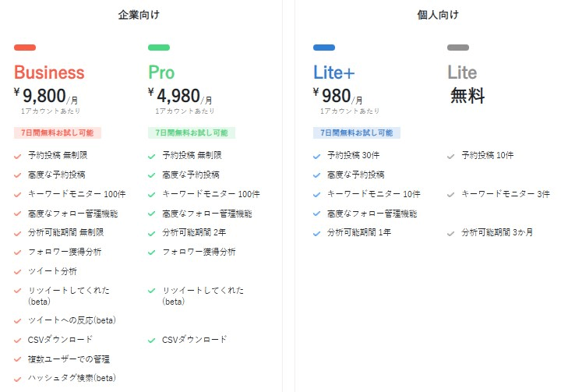561x392 pixels.
Task: Click Pro 7日間無料お試し可能 badge
Action: (192, 133)
